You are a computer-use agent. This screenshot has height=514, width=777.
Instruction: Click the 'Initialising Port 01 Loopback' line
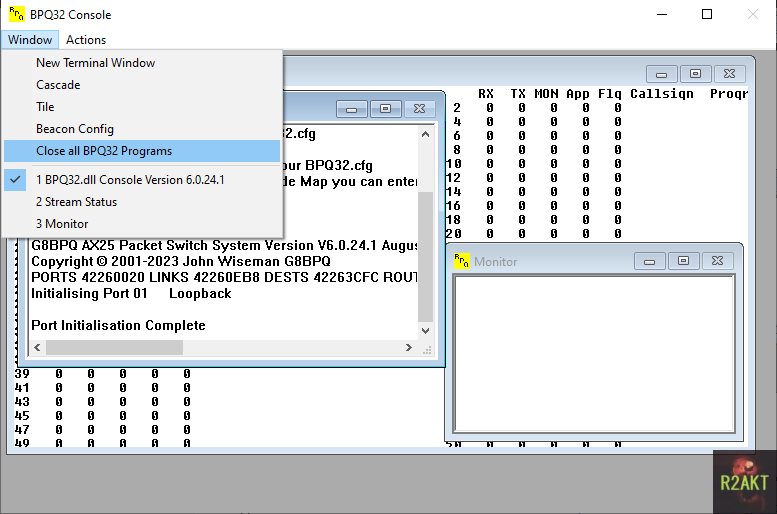pos(131,293)
